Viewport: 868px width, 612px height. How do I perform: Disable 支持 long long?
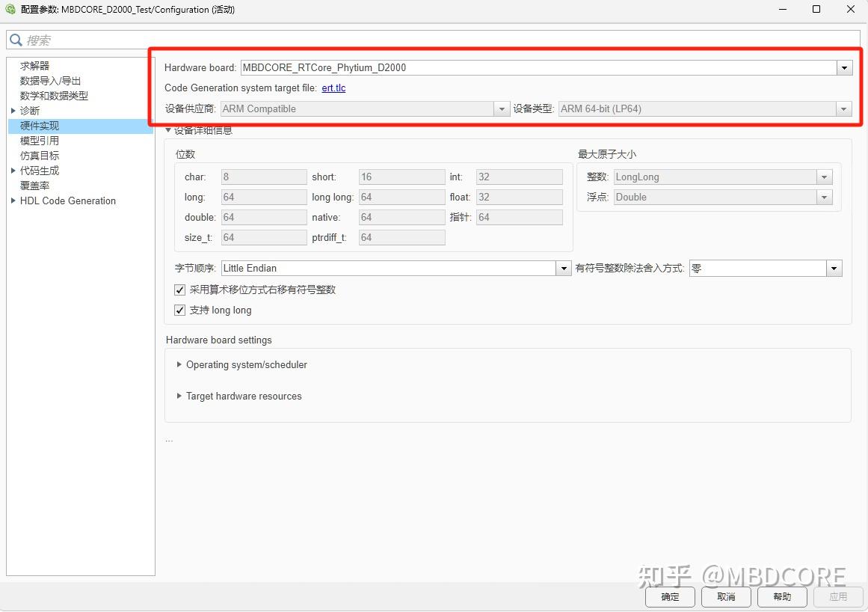(x=179, y=310)
